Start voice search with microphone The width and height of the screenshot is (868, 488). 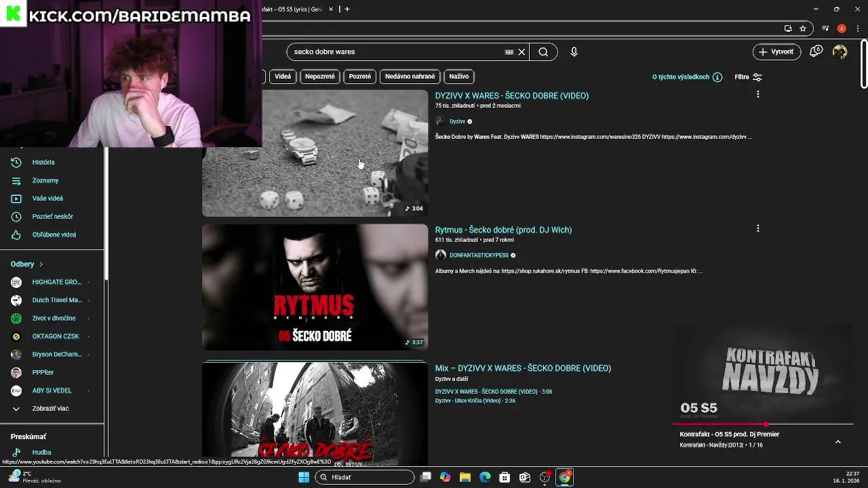coord(574,52)
